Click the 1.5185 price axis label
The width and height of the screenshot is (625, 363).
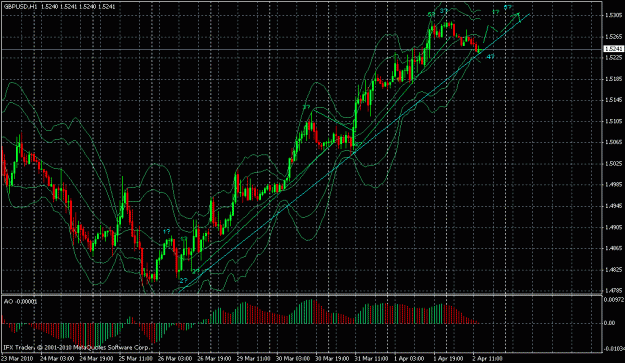pos(613,79)
